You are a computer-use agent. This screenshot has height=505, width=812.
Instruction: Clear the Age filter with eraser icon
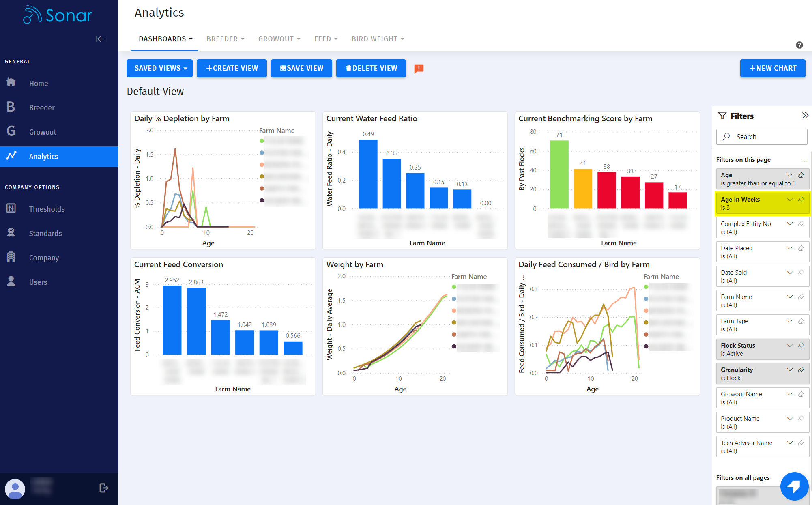point(801,175)
